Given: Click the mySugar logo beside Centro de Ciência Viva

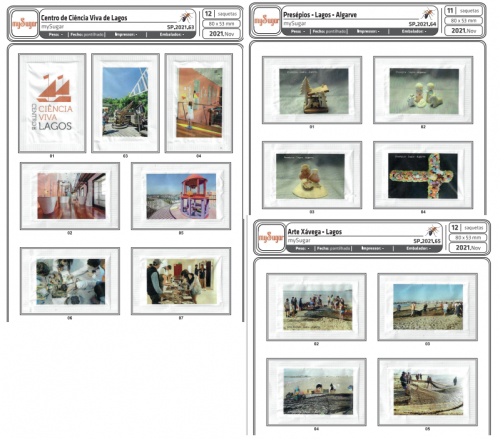Looking at the screenshot, I should click(24, 23).
